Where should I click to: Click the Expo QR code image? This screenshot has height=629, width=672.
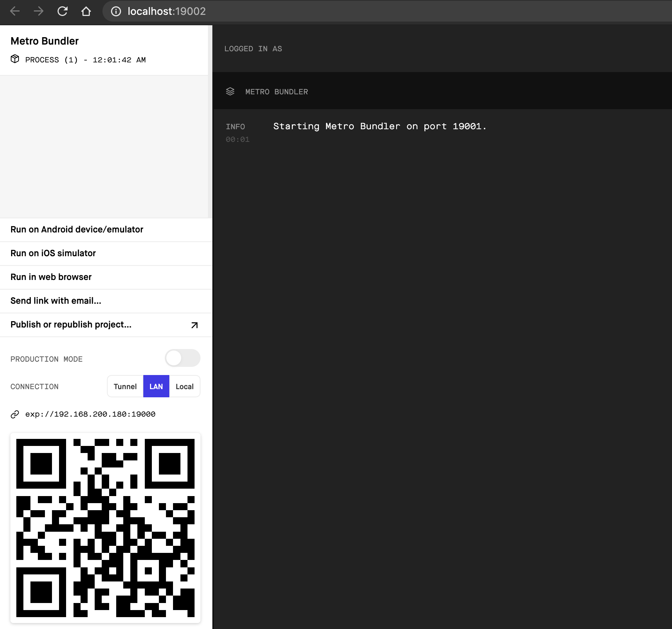tap(105, 528)
